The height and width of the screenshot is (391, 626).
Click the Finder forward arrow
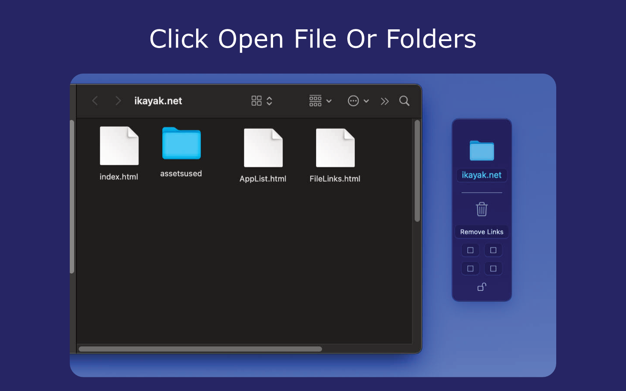(x=118, y=101)
